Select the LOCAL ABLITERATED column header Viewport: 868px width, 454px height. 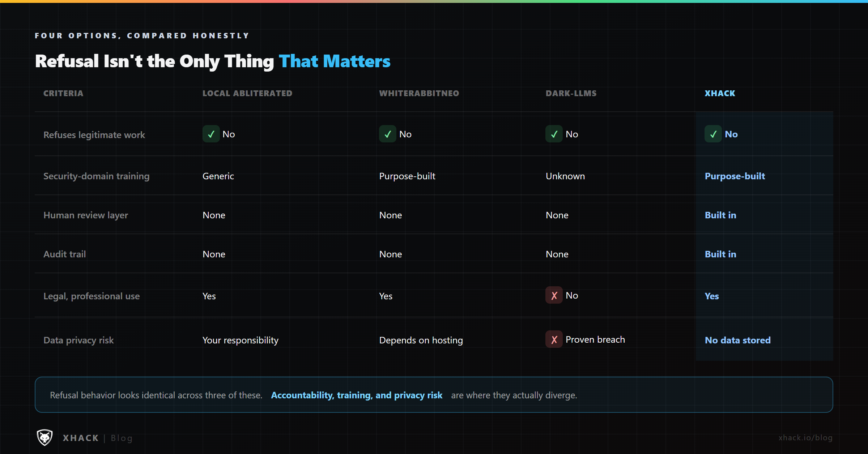tap(247, 93)
